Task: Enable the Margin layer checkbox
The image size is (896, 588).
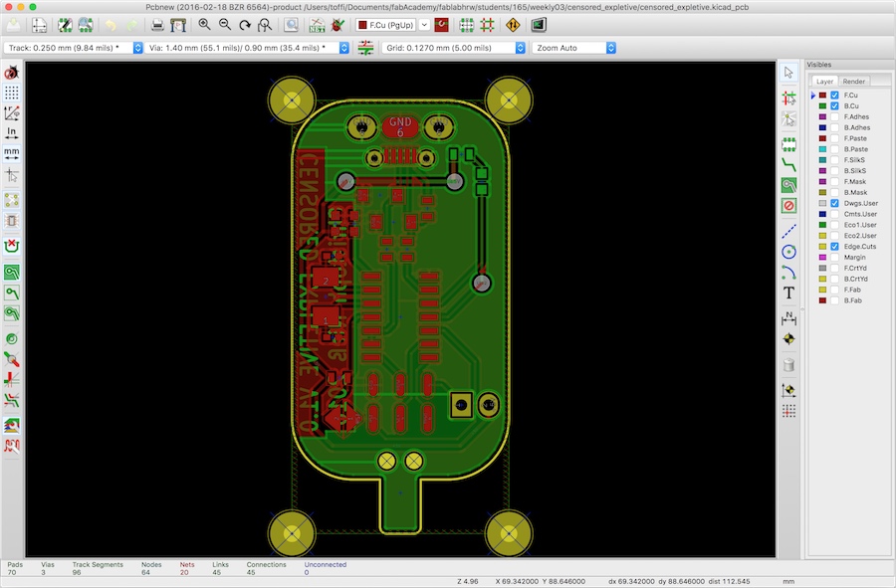Action: [835, 258]
